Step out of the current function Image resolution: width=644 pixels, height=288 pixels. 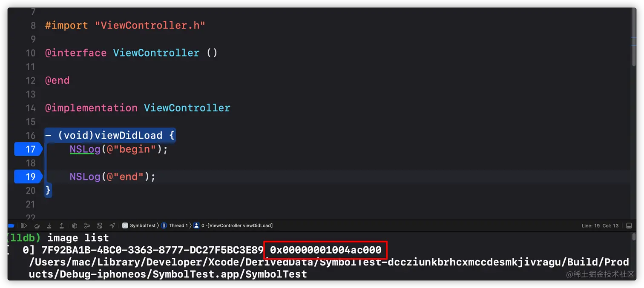62,225
